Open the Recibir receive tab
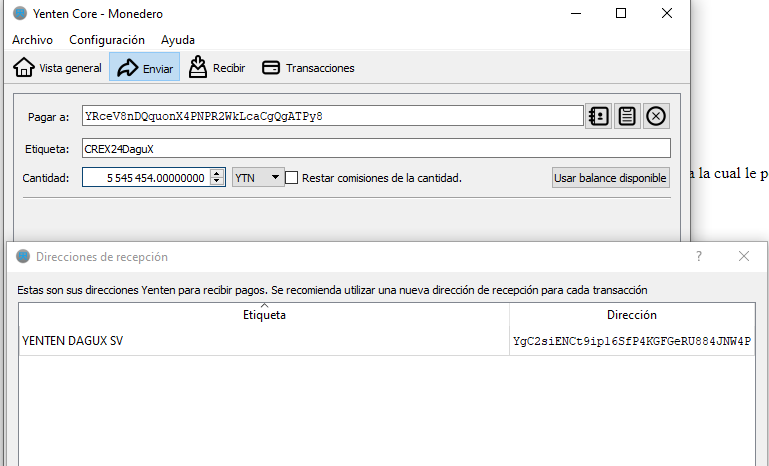This screenshot has width=769, height=466. click(217, 68)
